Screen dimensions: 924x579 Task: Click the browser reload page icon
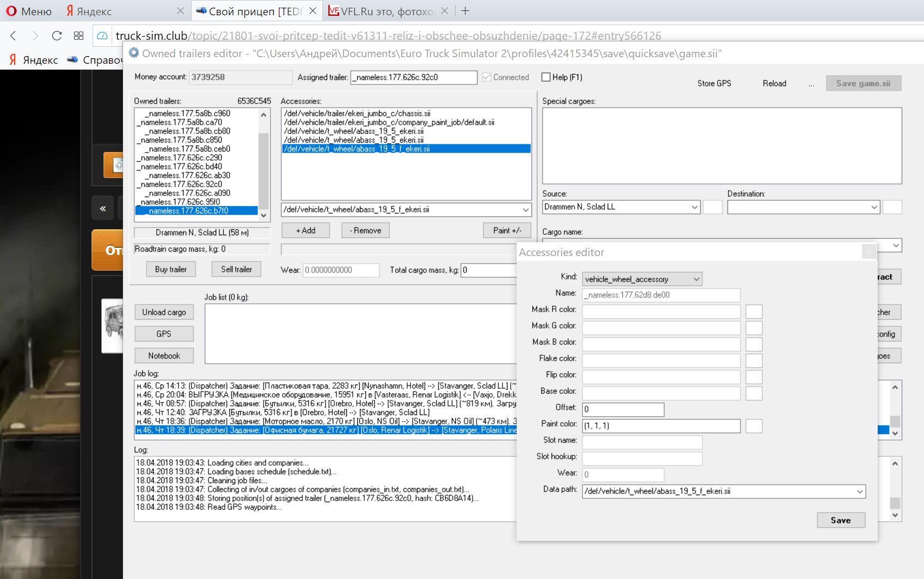pos(57,36)
